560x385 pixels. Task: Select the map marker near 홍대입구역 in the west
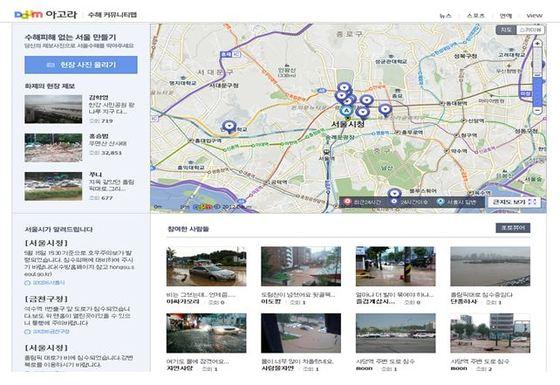(x=229, y=126)
